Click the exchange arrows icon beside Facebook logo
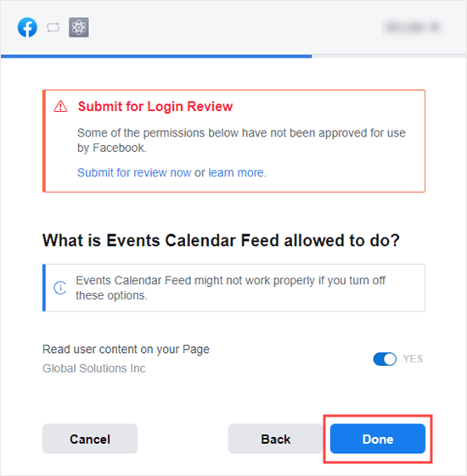Image resolution: width=467 pixels, height=476 pixels. (53, 28)
